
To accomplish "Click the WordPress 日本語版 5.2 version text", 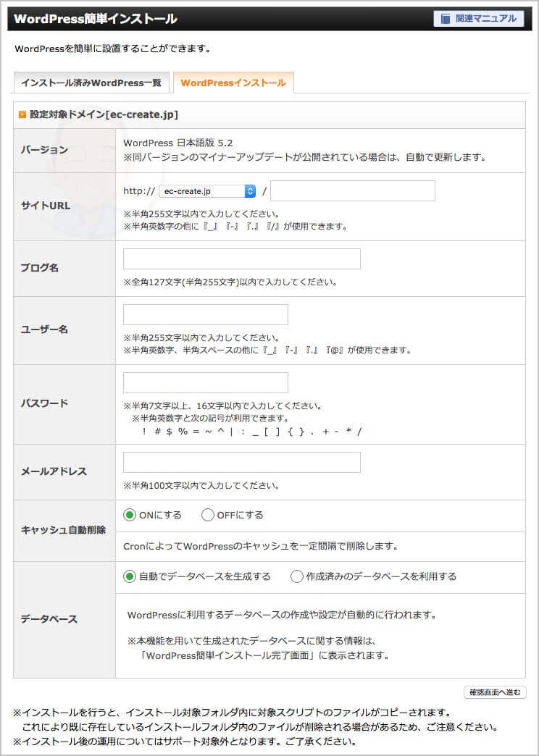I will 178,143.
